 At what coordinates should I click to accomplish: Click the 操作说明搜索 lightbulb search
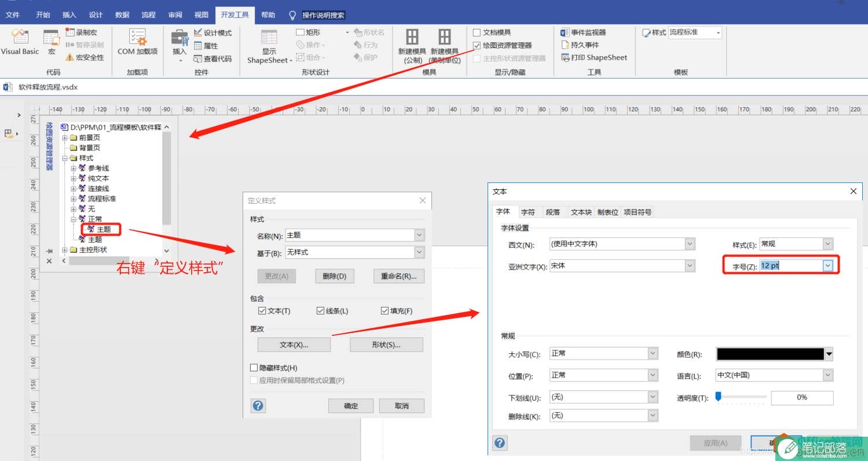coord(292,14)
